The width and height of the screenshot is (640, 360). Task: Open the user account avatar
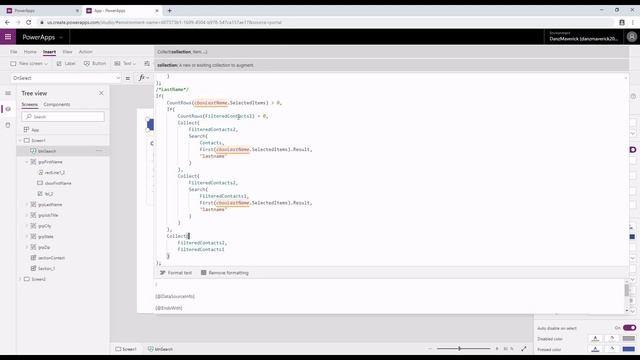631,37
